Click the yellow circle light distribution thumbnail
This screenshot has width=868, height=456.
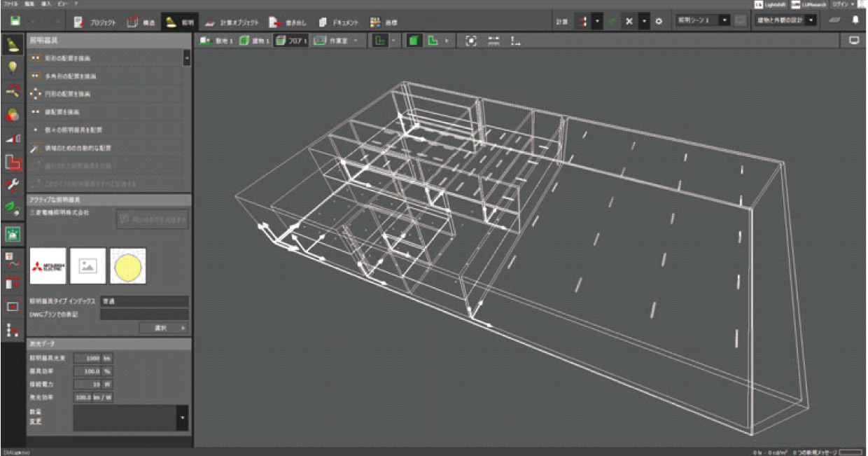(x=128, y=265)
